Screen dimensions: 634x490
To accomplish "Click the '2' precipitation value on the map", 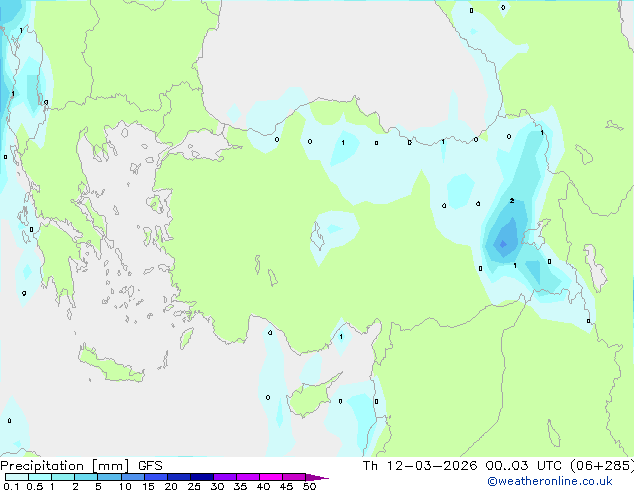I will 512,201.
